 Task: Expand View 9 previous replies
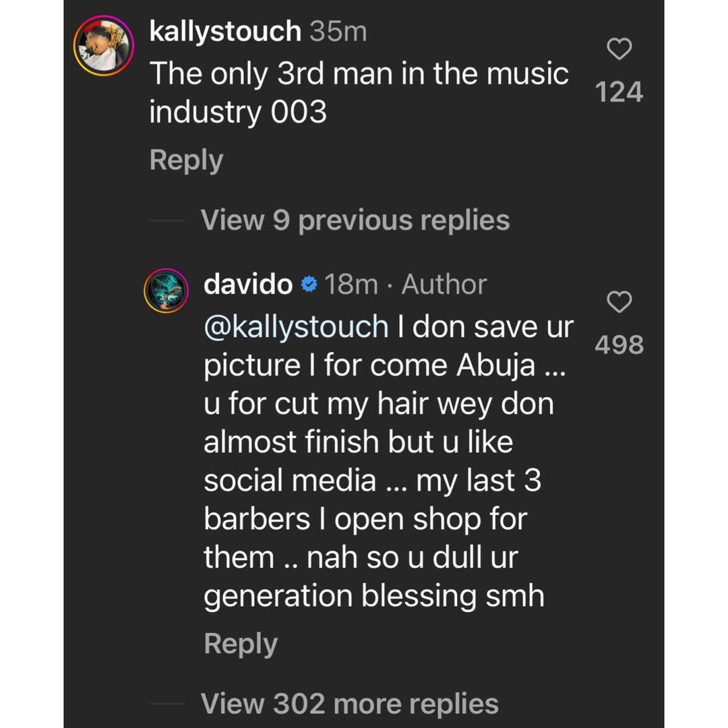(x=355, y=220)
